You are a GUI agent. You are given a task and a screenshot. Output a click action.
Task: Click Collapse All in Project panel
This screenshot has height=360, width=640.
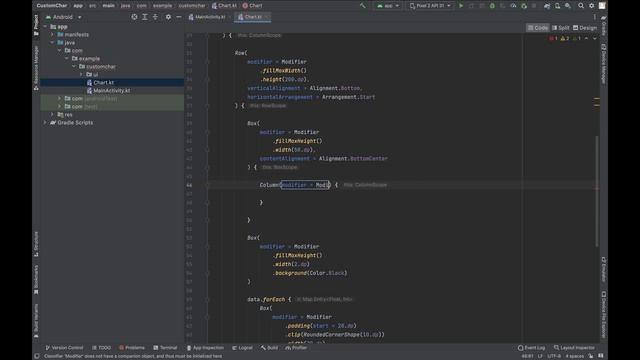pyautogui.click(x=155, y=17)
